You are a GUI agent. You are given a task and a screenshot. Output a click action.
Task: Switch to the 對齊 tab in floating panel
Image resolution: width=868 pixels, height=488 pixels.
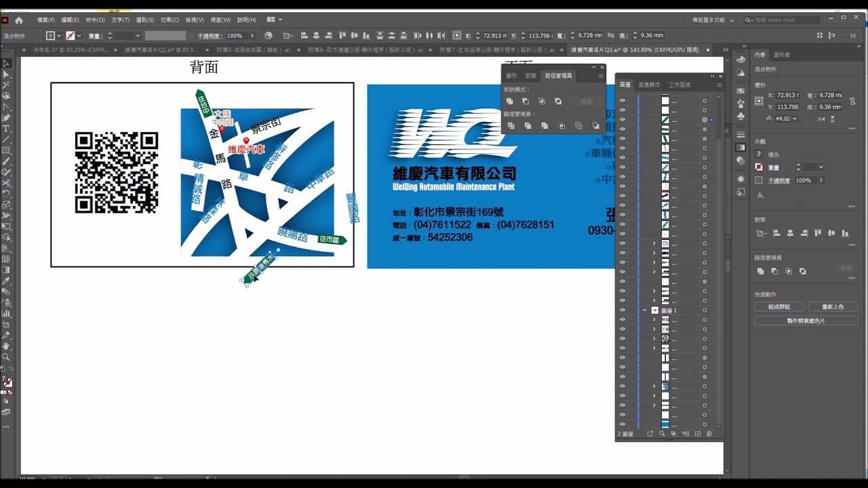[x=530, y=76]
